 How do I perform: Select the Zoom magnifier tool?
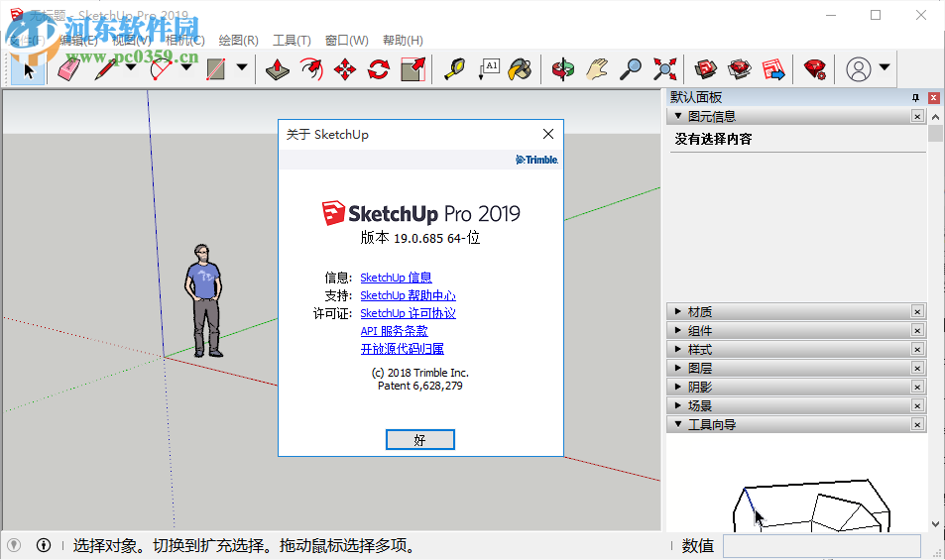pos(631,69)
